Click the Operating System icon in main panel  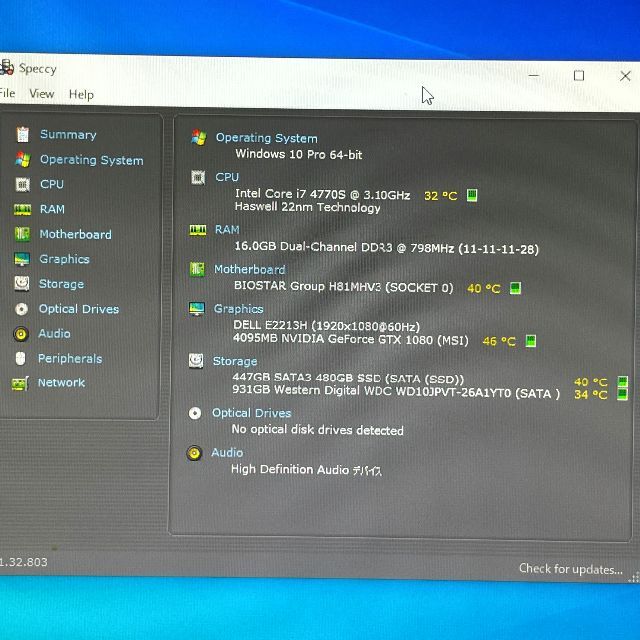[x=199, y=138]
